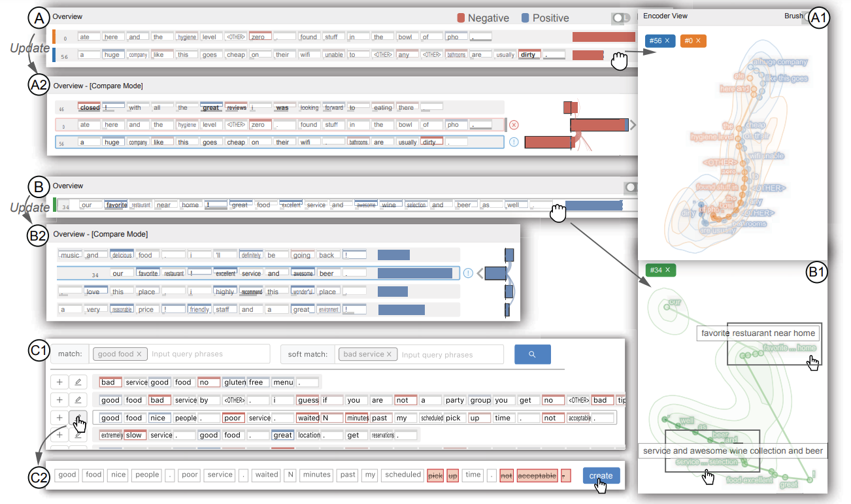Viewport: 851px width, 504px height.
Task: Select the 'unable' token in sentence 56
Action: pyautogui.click(x=333, y=55)
